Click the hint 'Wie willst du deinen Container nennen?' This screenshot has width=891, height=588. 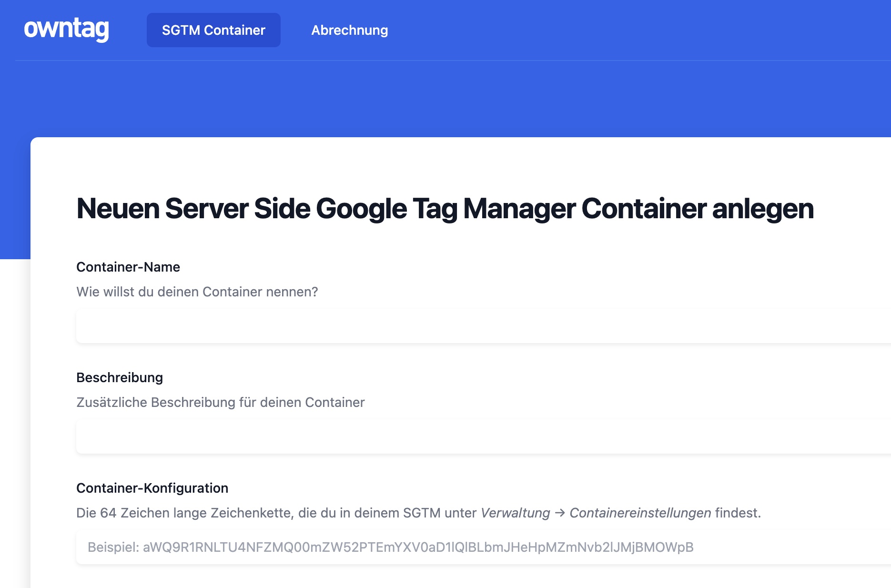point(197,292)
